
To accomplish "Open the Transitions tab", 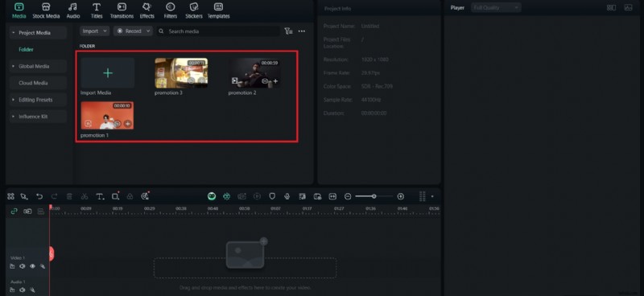I will pyautogui.click(x=122, y=10).
